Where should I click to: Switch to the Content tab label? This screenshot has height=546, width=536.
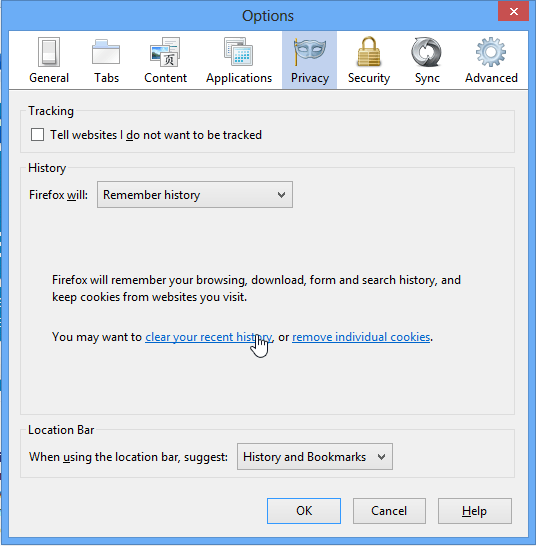click(x=165, y=78)
